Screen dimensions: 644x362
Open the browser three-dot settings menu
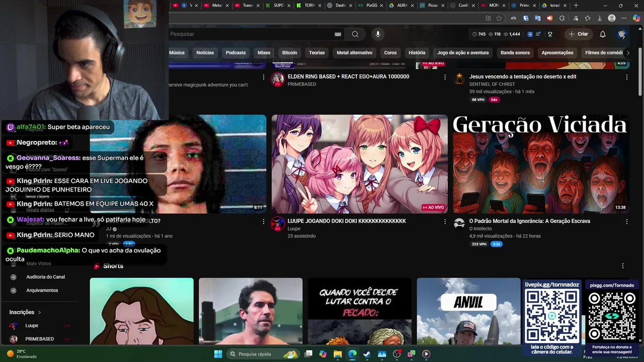624,18
